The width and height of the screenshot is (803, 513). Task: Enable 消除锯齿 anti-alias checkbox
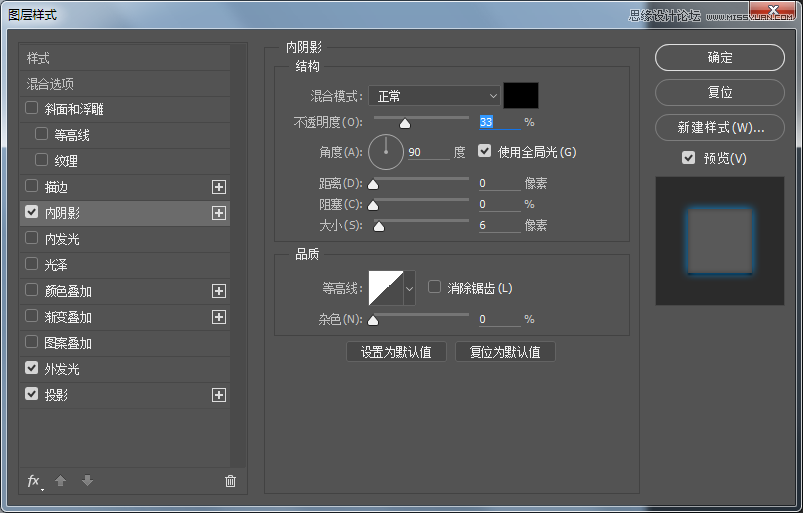[x=434, y=287]
